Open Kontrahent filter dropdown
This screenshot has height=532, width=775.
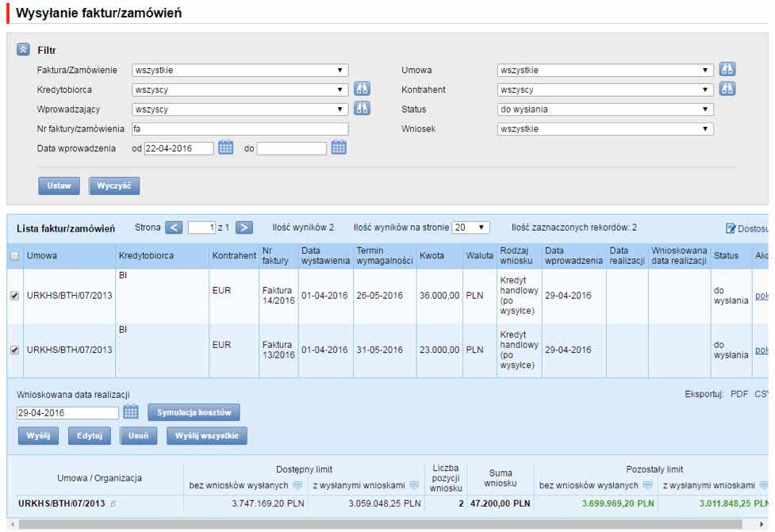(605, 90)
